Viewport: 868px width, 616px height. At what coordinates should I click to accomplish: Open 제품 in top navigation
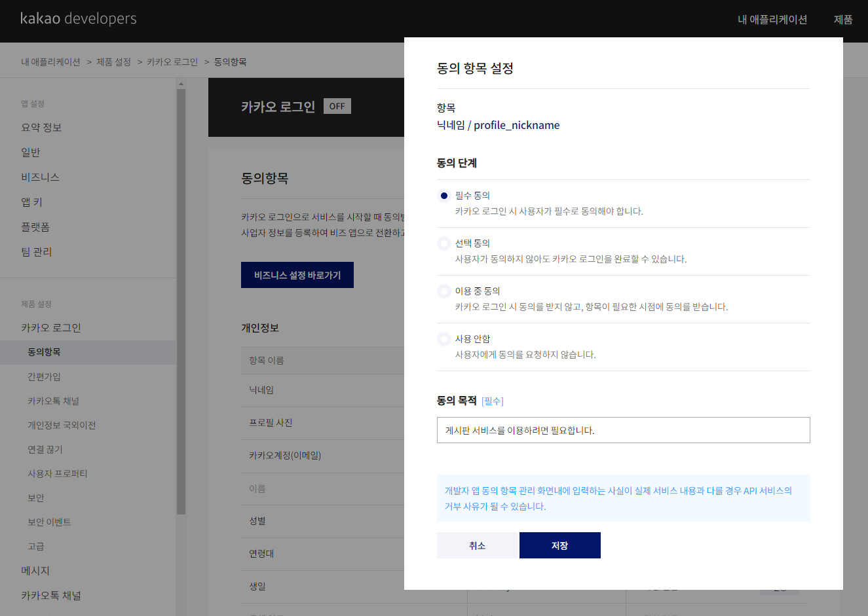(x=843, y=20)
